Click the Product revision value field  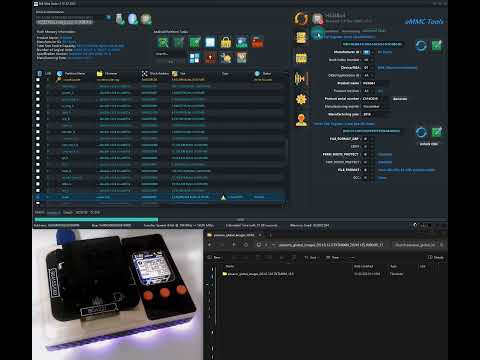[367, 91]
